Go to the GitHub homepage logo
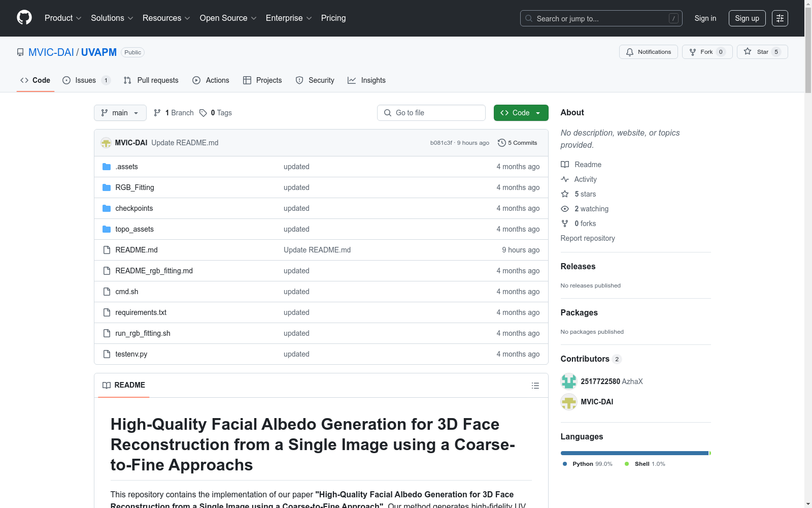The width and height of the screenshot is (812, 508). [x=24, y=18]
